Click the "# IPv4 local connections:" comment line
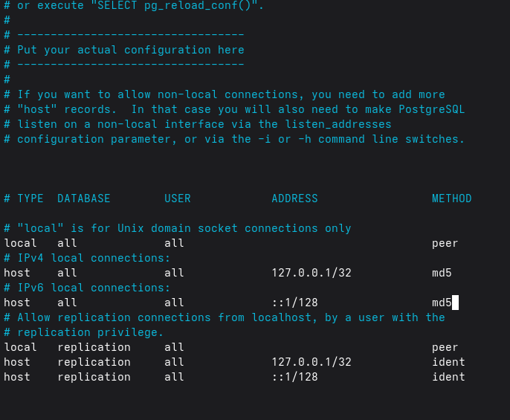This screenshot has width=510, height=420. click(87, 258)
